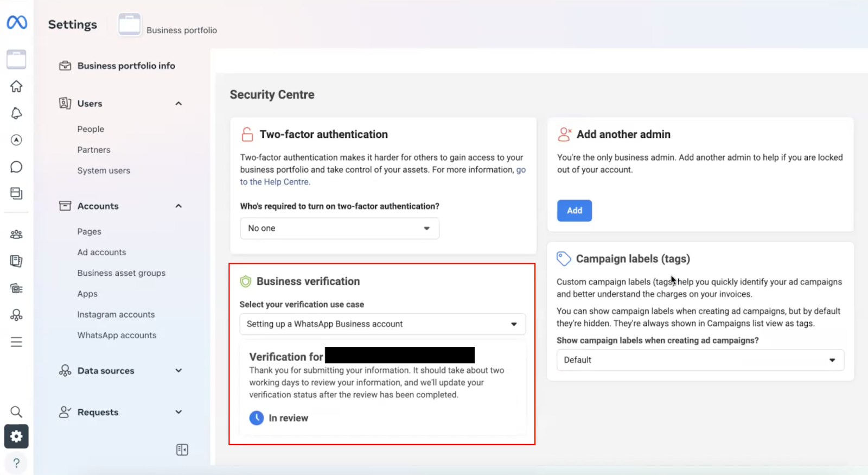
Task: Open campaign labels 'Default' dropdown
Action: click(700, 360)
